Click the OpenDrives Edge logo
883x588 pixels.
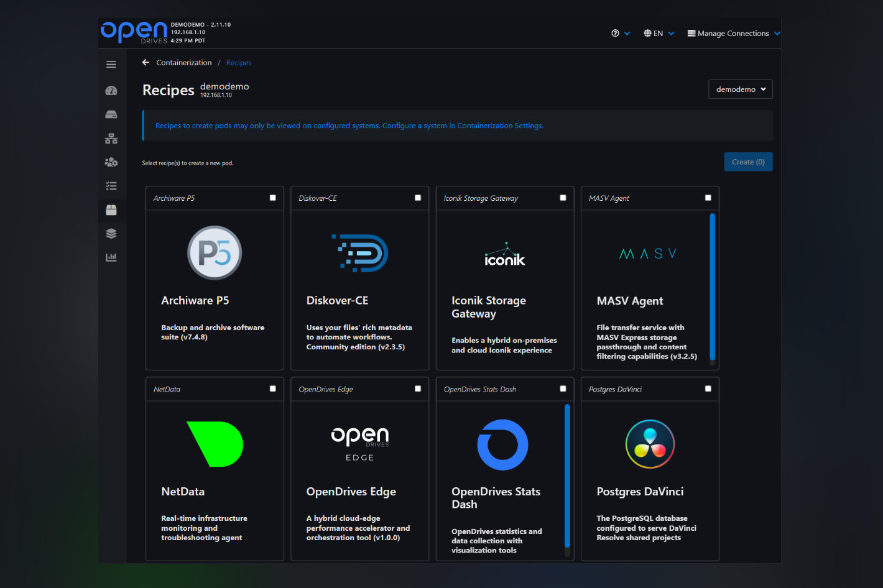pyautogui.click(x=360, y=444)
